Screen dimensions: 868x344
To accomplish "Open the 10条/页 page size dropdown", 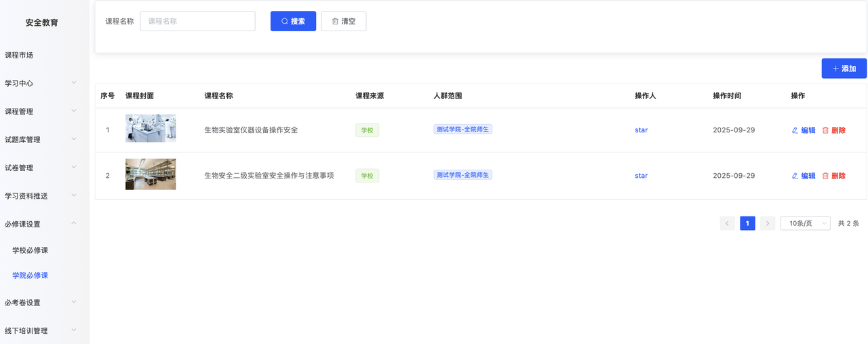I will [x=805, y=223].
